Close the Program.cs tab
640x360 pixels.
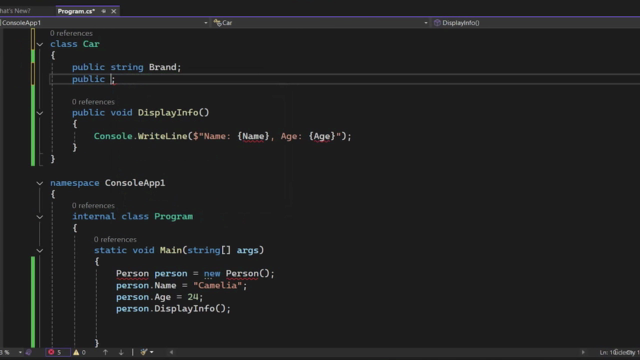(114, 11)
